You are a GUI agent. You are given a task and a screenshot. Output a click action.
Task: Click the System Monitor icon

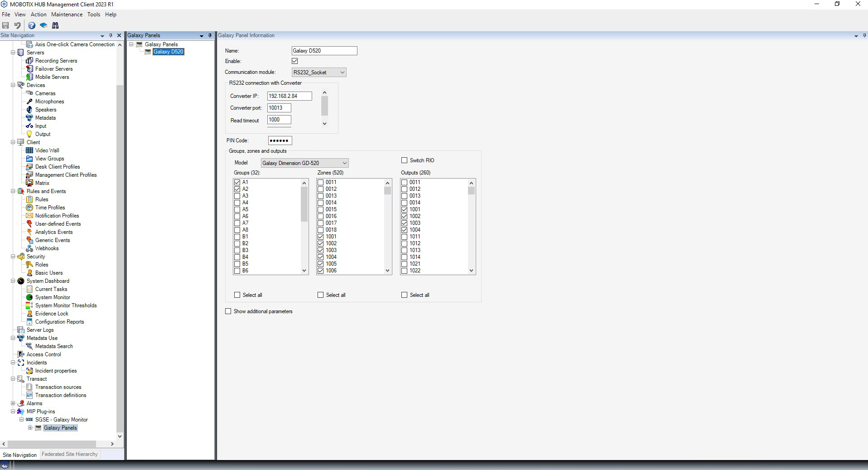pos(29,297)
